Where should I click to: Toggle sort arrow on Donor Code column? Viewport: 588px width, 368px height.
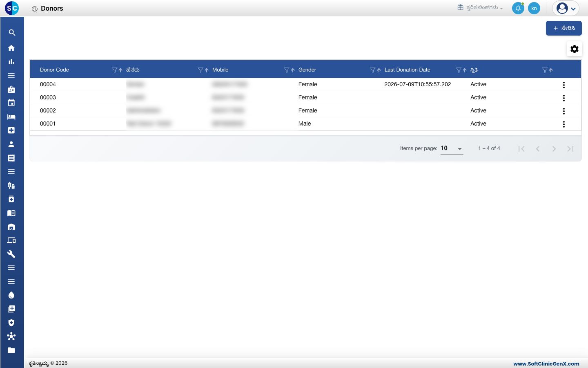(120, 70)
